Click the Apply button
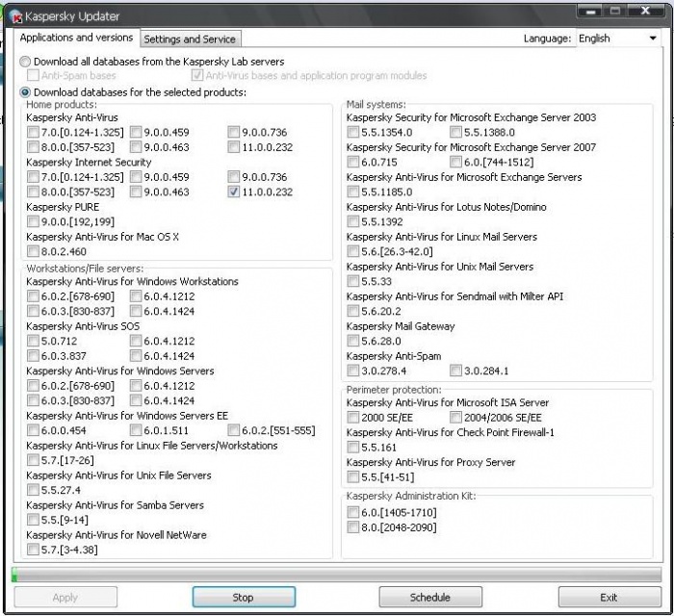The width and height of the screenshot is (674, 616). click(x=65, y=597)
